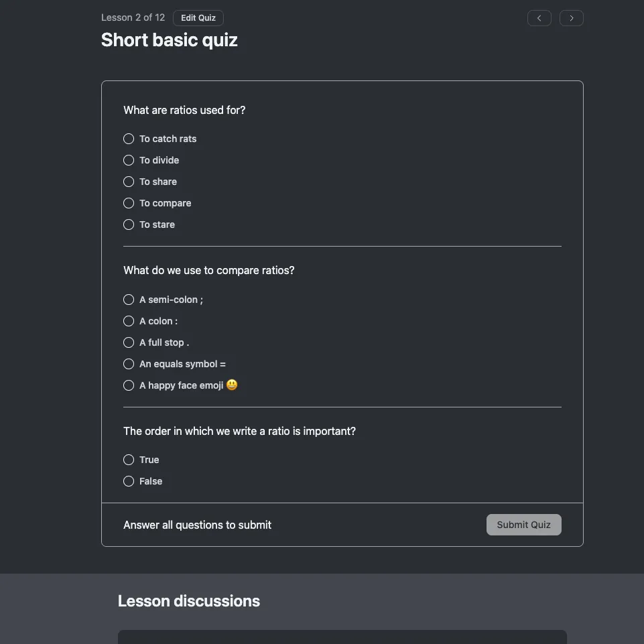Select 'An equals symbol =' answer
Image resolution: width=644 pixels, height=644 pixels.
[129, 364]
